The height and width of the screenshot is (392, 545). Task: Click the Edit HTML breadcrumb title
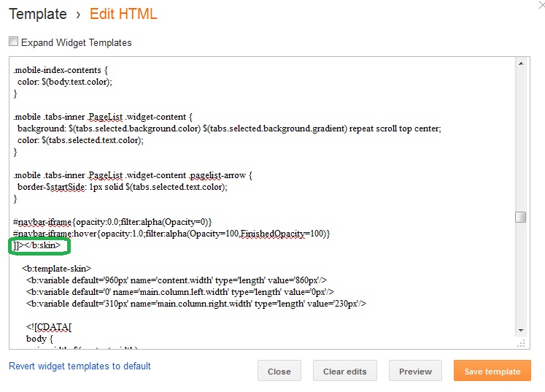(x=123, y=15)
